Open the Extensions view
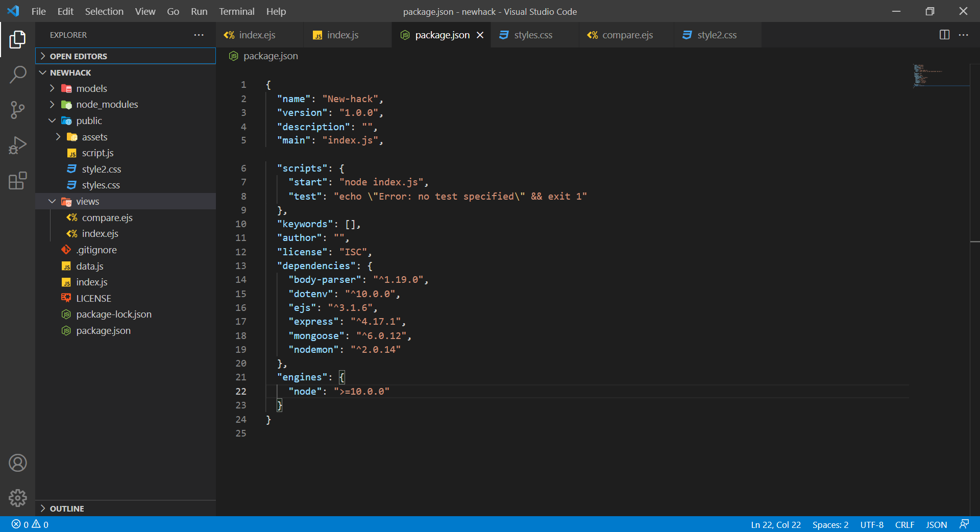The image size is (980, 532). (18, 180)
